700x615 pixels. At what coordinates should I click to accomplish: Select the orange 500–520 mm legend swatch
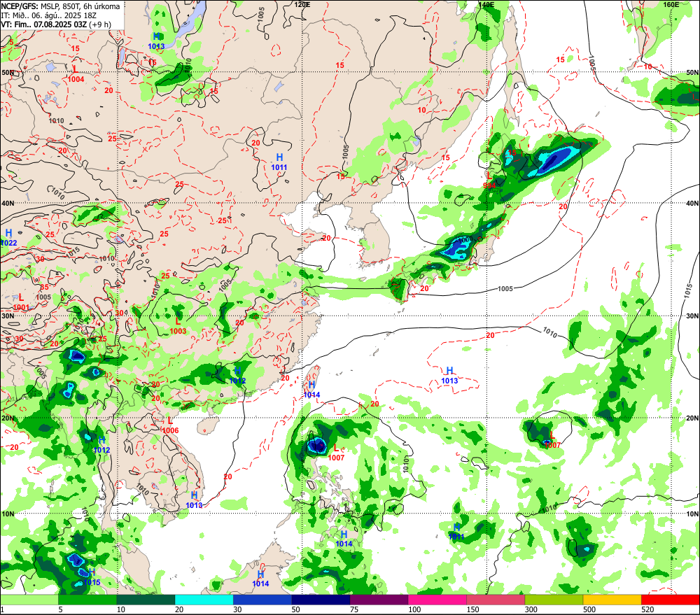point(612,600)
